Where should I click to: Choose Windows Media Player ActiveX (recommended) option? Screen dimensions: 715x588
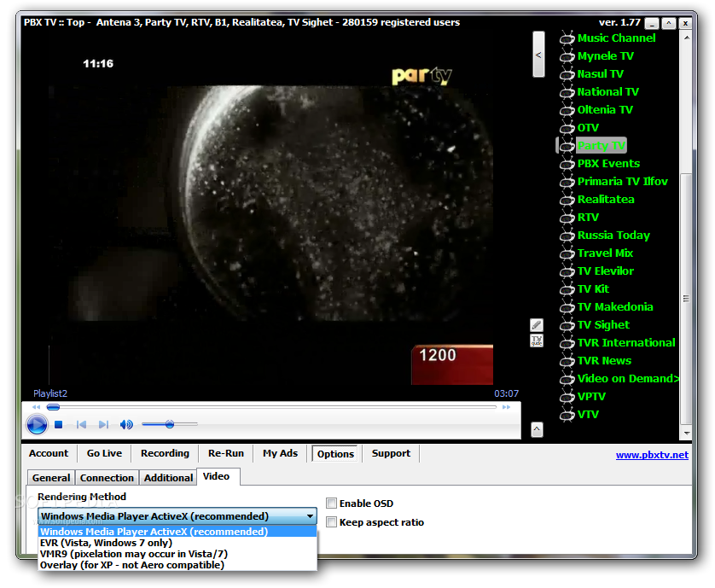pyautogui.click(x=177, y=532)
